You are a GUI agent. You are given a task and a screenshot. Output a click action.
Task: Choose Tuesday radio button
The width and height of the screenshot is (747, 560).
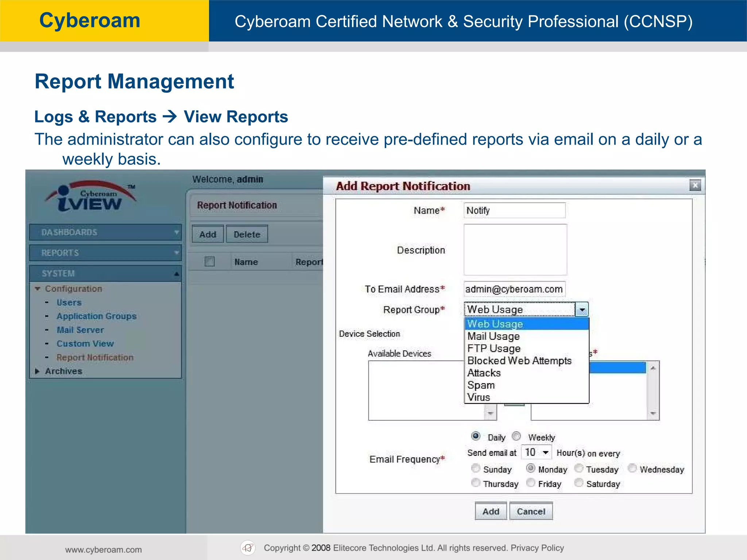click(579, 468)
